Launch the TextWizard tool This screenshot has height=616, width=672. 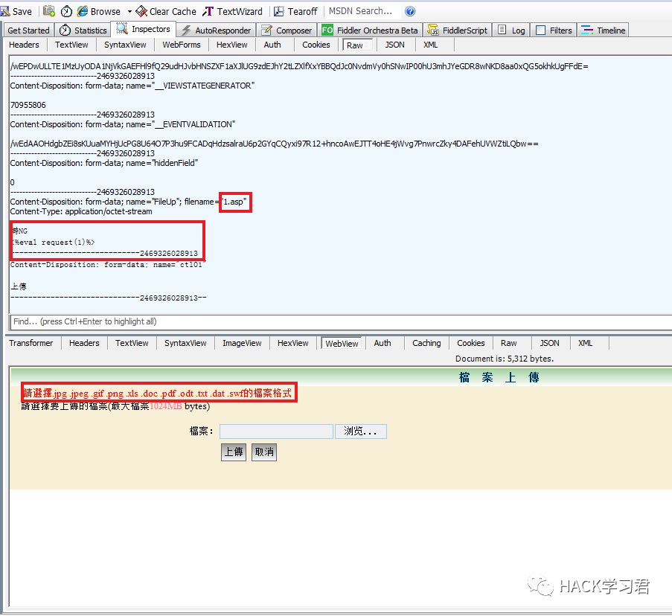233,12
